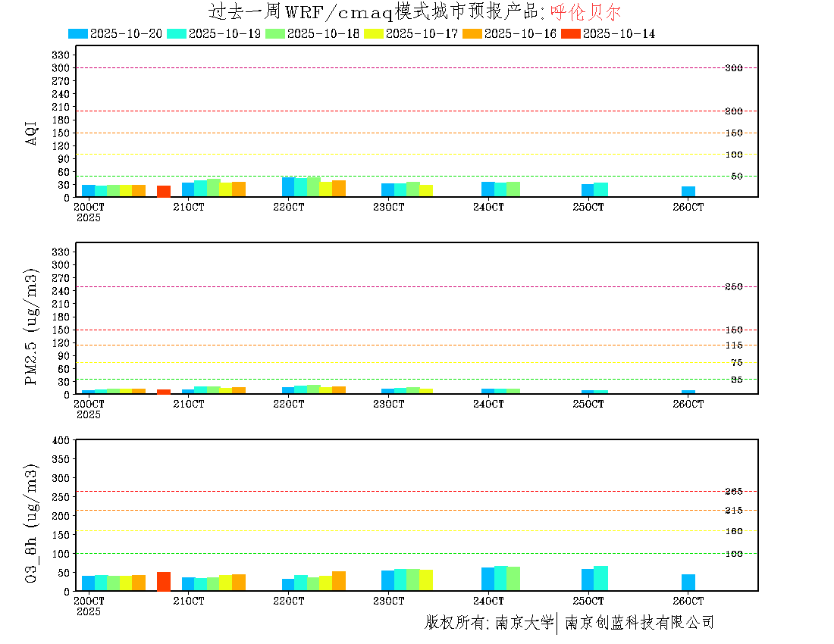
Task: Click the O3_8h (ug/m3) y-axis title
Action: click(x=32, y=522)
